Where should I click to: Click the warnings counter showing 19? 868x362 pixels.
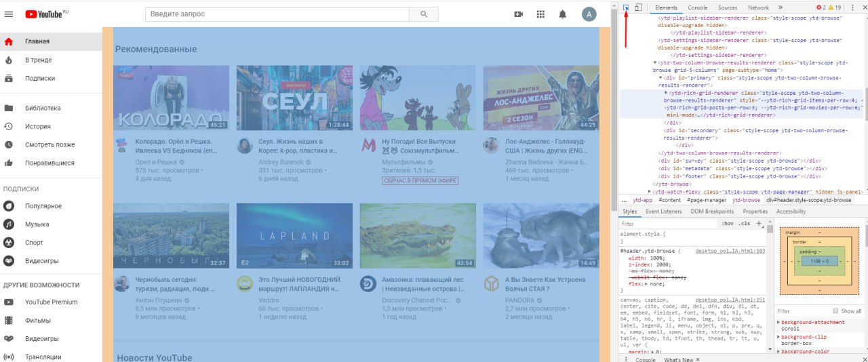(x=835, y=7)
